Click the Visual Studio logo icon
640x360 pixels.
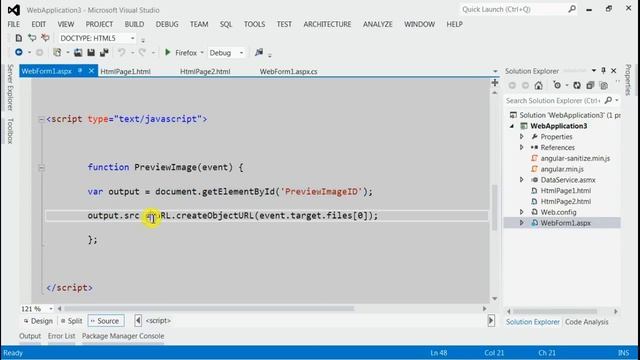[x=13, y=10]
